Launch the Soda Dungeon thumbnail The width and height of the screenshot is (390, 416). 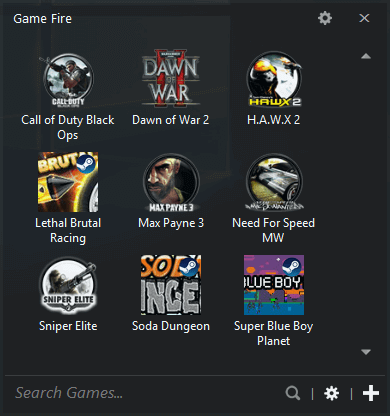pos(171,285)
